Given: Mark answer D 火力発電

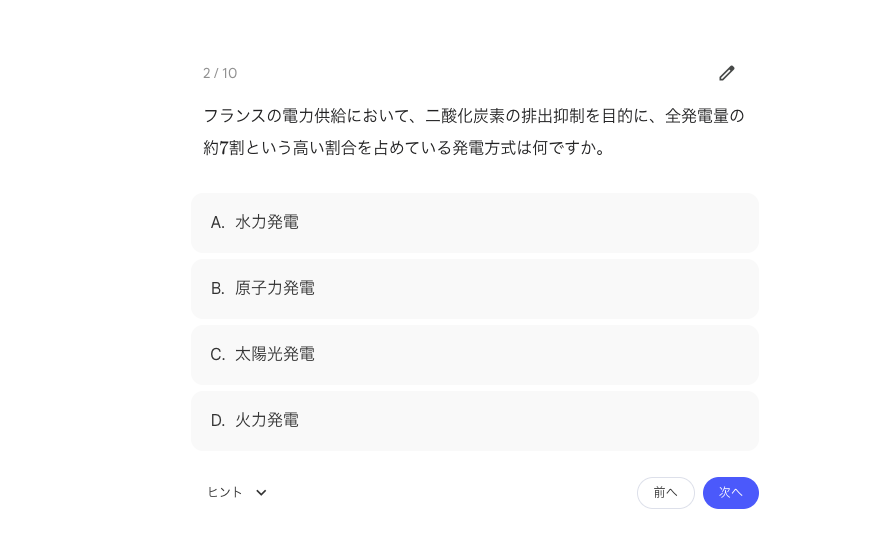Looking at the screenshot, I should (x=474, y=420).
